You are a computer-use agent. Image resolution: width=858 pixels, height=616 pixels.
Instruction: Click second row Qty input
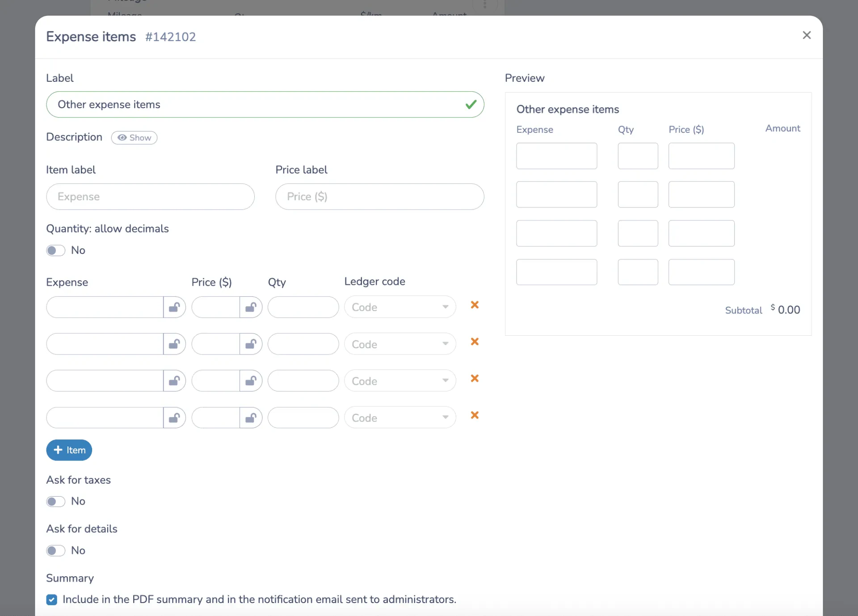[x=303, y=344]
